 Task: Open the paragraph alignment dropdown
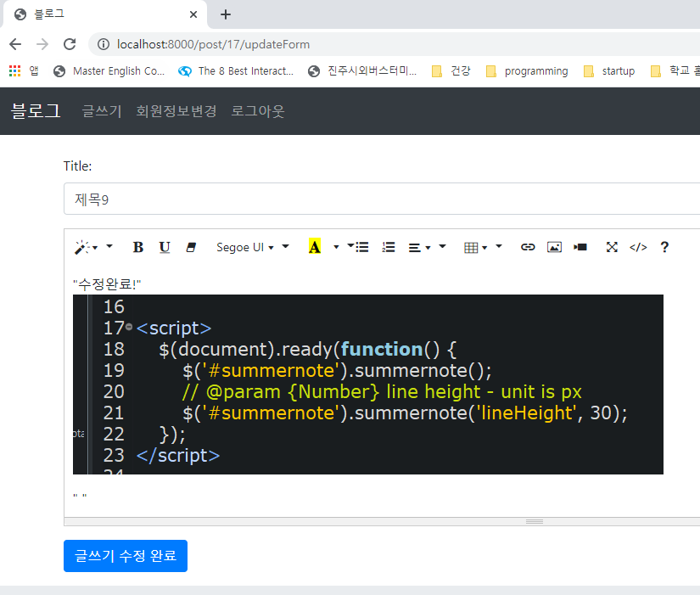click(419, 247)
